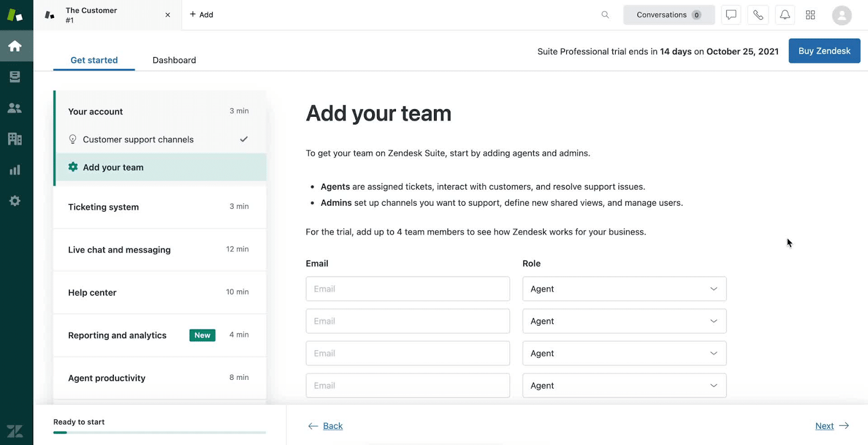Open the notifications bell icon
Viewport: 868px width, 445px height.
tap(784, 15)
